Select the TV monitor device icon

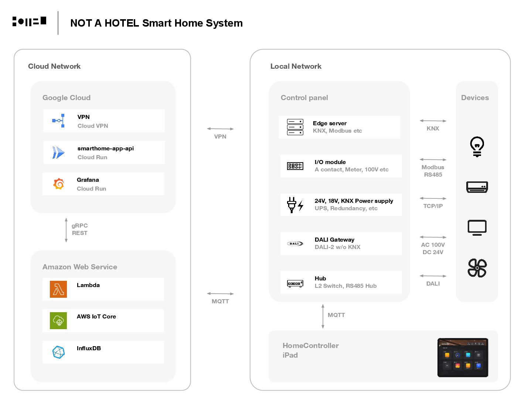[477, 228]
